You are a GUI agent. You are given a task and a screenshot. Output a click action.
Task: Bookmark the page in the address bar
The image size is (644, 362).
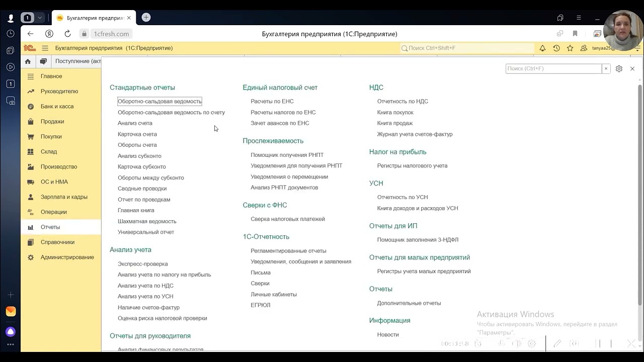[575, 34]
